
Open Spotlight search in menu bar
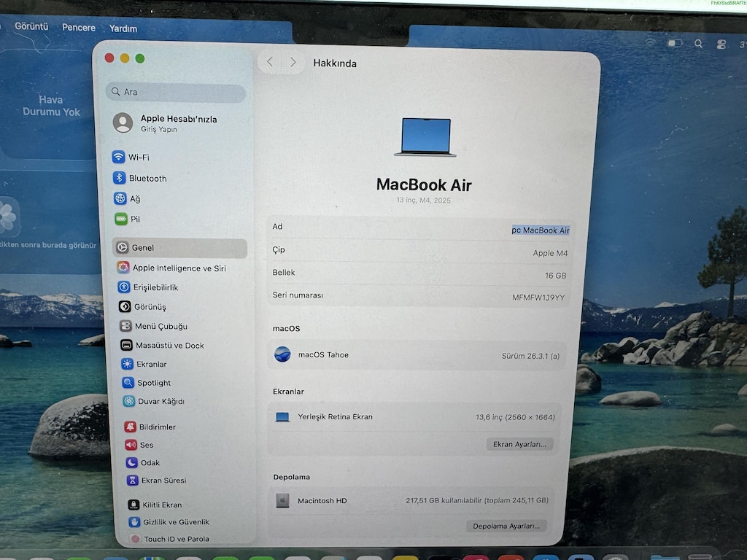[x=698, y=44]
